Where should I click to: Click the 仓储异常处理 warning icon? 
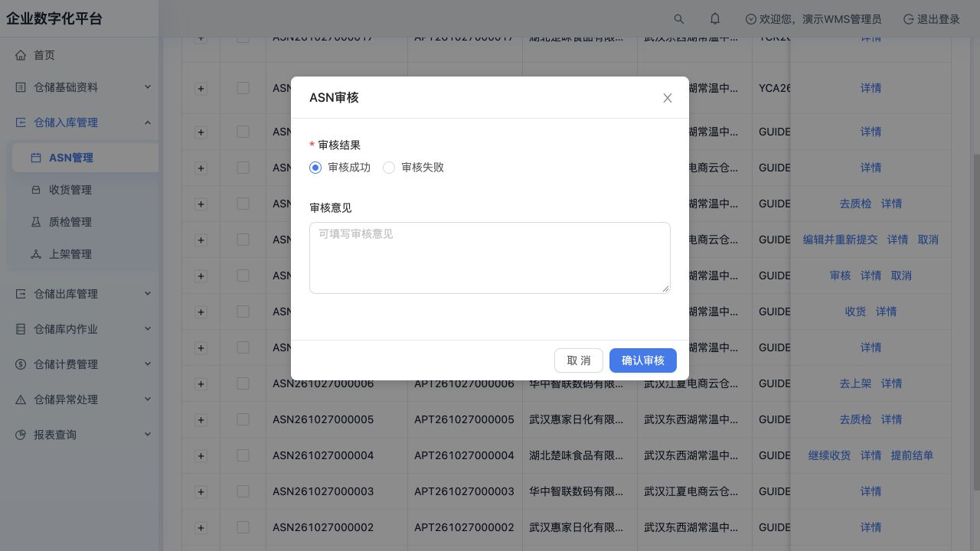click(x=21, y=399)
